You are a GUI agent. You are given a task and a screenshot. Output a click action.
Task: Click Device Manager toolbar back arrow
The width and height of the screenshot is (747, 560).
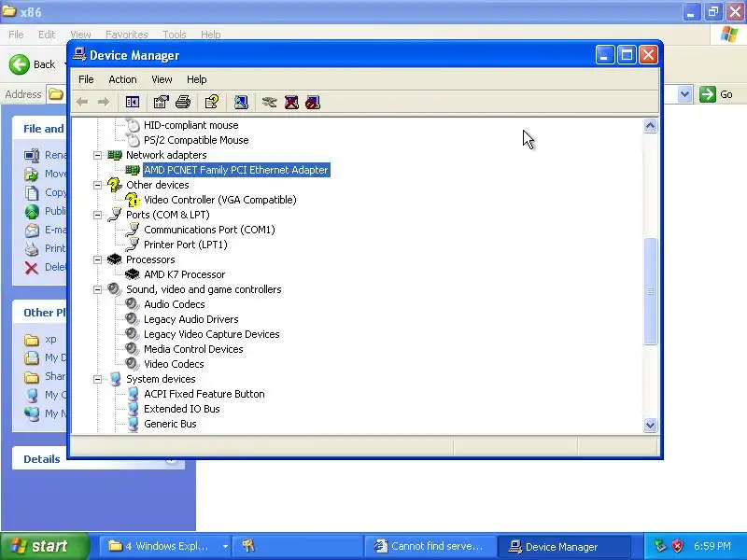[82, 102]
